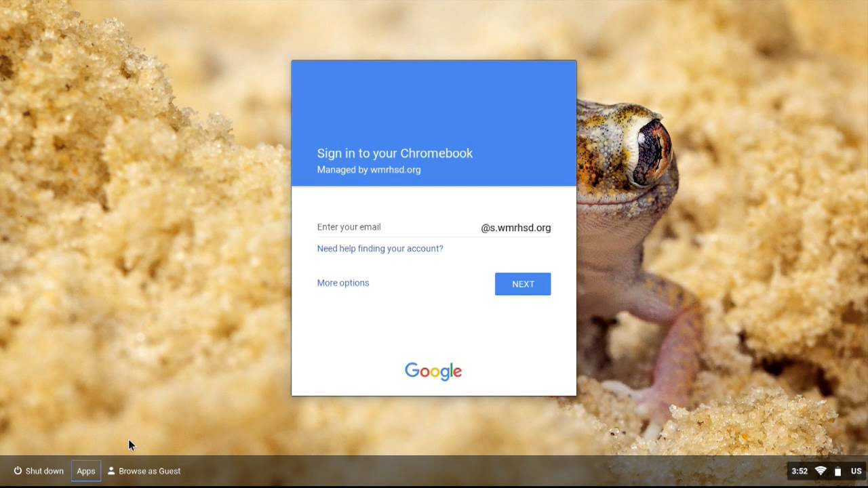Click the Google logo
The height and width of the screenshot is (488, 868).
[433, 371]
